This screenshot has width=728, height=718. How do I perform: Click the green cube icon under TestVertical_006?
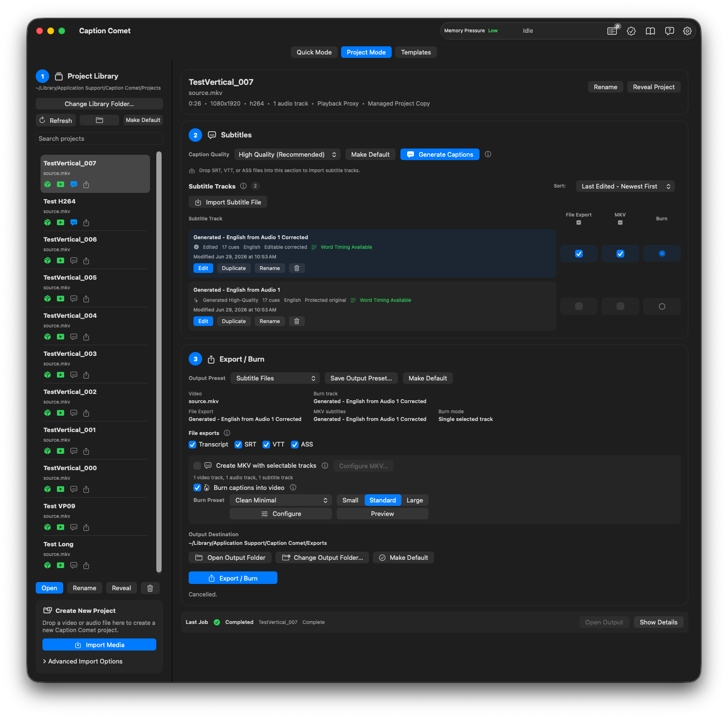(47, 260)
